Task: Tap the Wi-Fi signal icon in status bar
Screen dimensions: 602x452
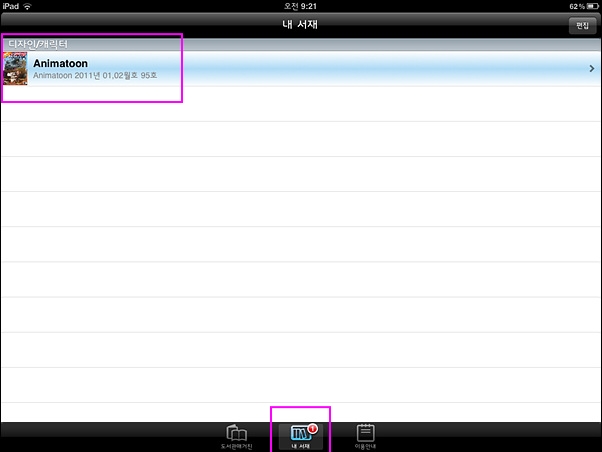Action: click(x=27, y=7)
